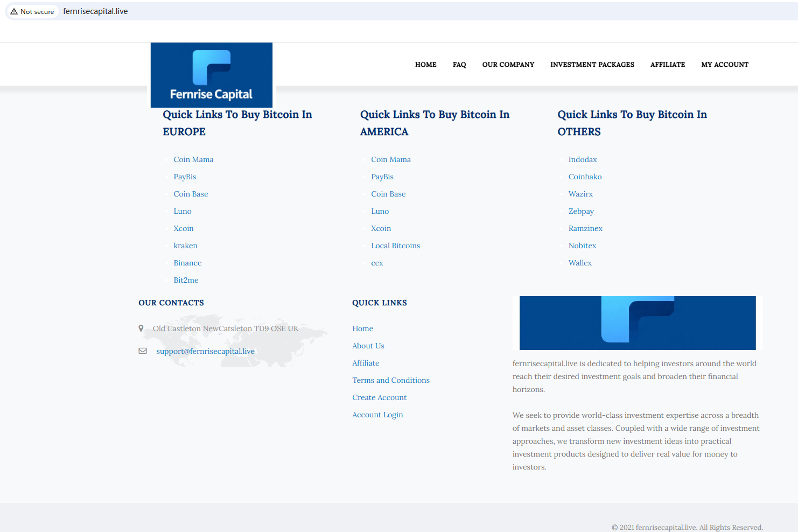Click the footer Fernrise logo banner
Image resolution: width=798 pixels, height=532 pixels.
[637, 323]
